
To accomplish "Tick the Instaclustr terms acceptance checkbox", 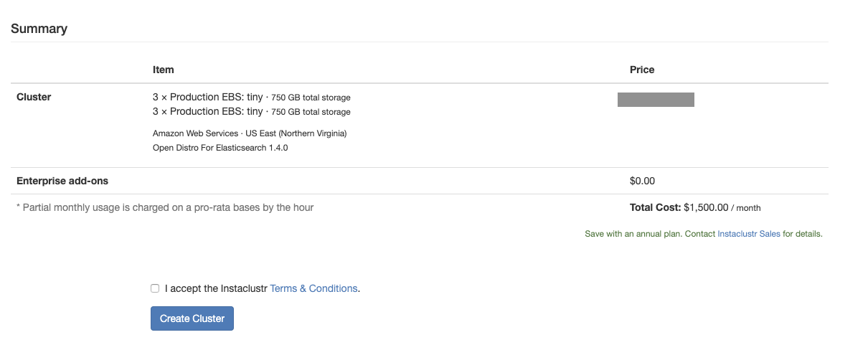I will 155,288.
